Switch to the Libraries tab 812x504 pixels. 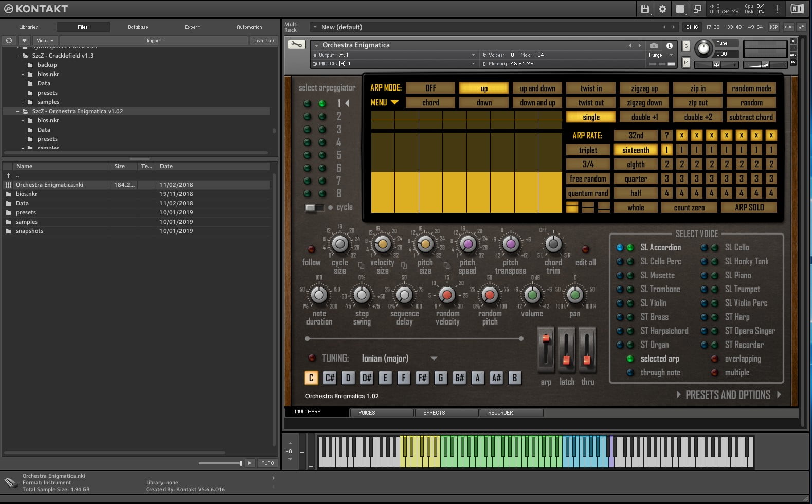pyautogui.click(x=28, y=27)
